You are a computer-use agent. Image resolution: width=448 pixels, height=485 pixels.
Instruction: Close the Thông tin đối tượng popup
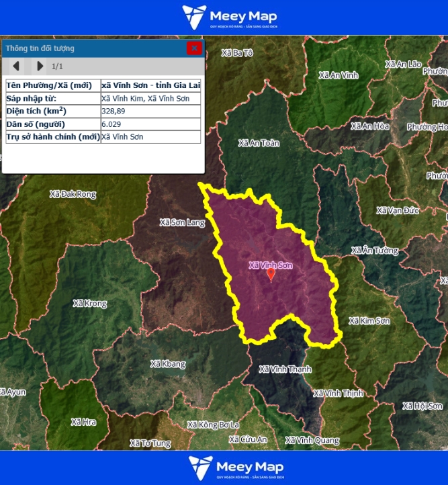point(194,48)
